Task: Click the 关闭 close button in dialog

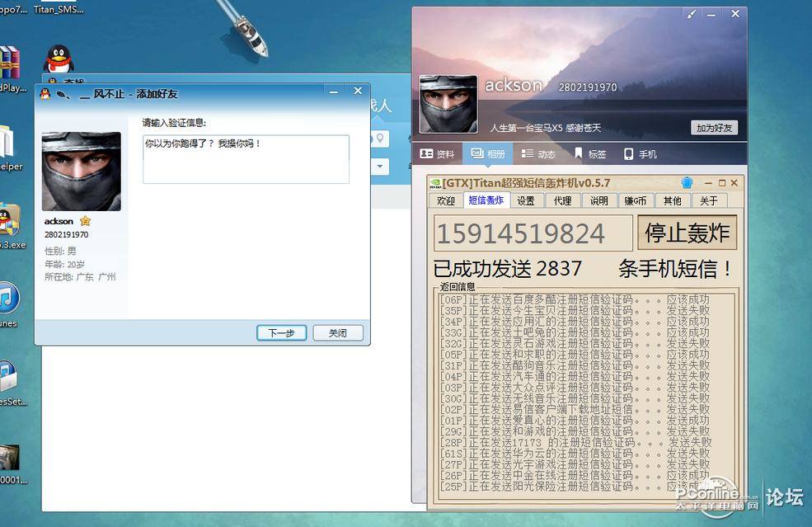Action: pos(338,332)
